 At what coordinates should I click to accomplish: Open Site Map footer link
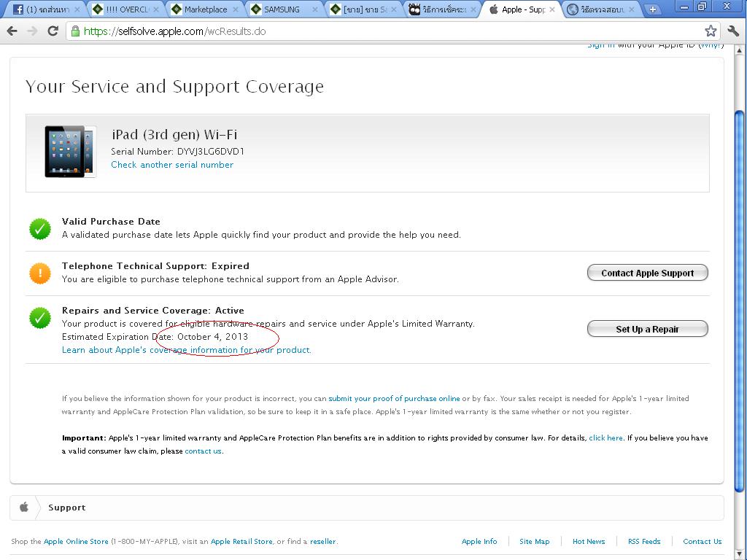coord(535,542)
